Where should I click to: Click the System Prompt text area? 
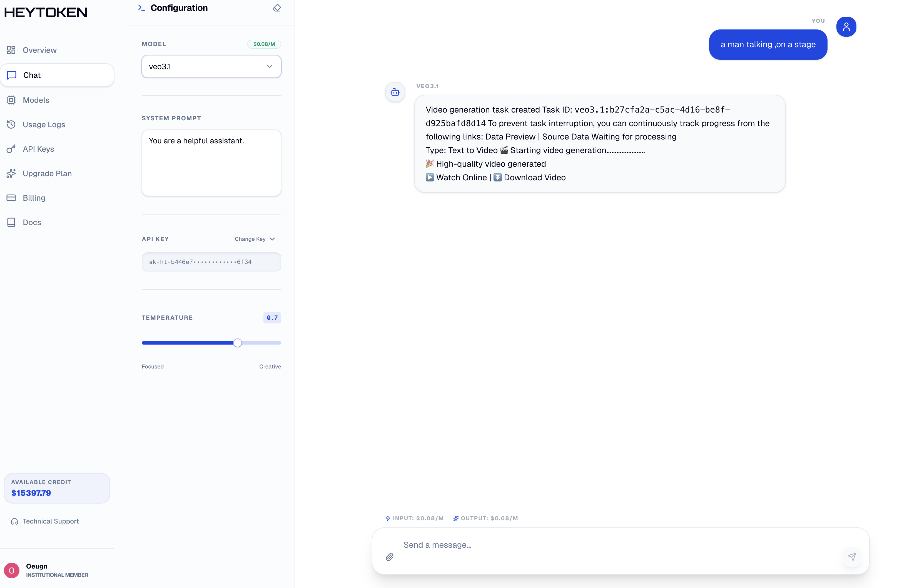211,163
